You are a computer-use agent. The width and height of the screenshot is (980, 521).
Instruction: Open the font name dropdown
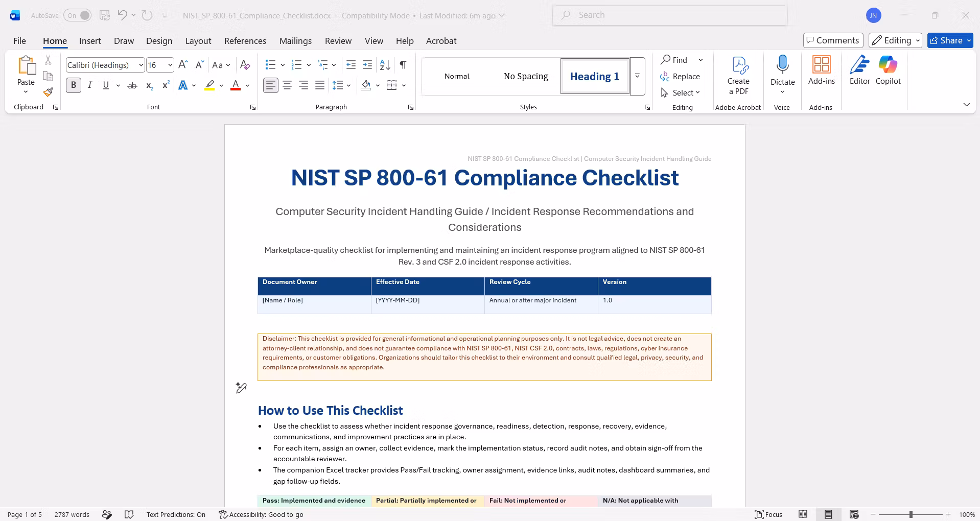coord(141,65)
